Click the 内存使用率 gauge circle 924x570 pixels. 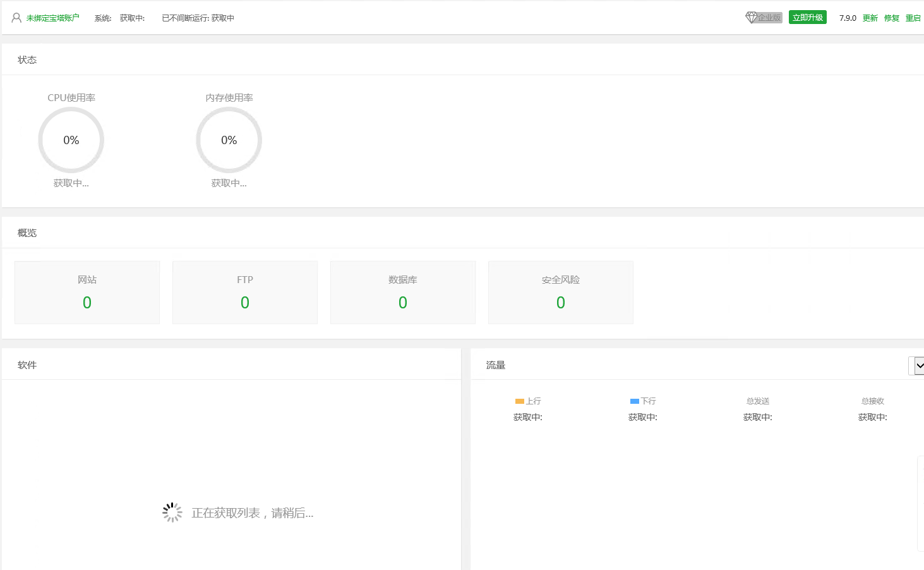pyautogui.click(x=229, y=140)
